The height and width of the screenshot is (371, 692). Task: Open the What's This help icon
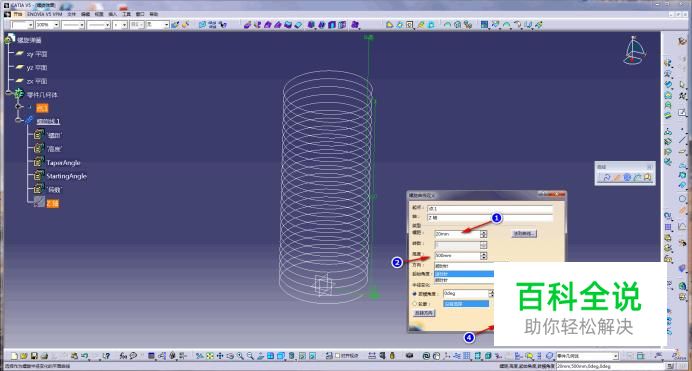(x=106, y=356)
